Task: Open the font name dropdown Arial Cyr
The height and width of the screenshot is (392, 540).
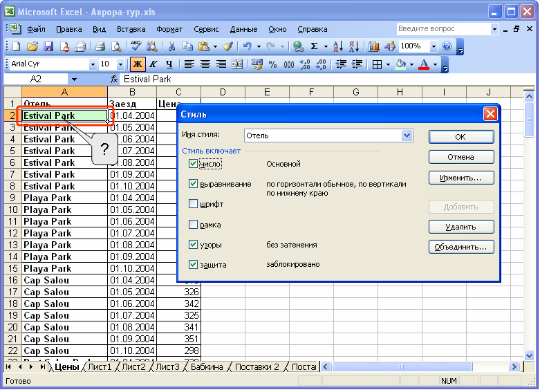Action: (x=93, y=64)
